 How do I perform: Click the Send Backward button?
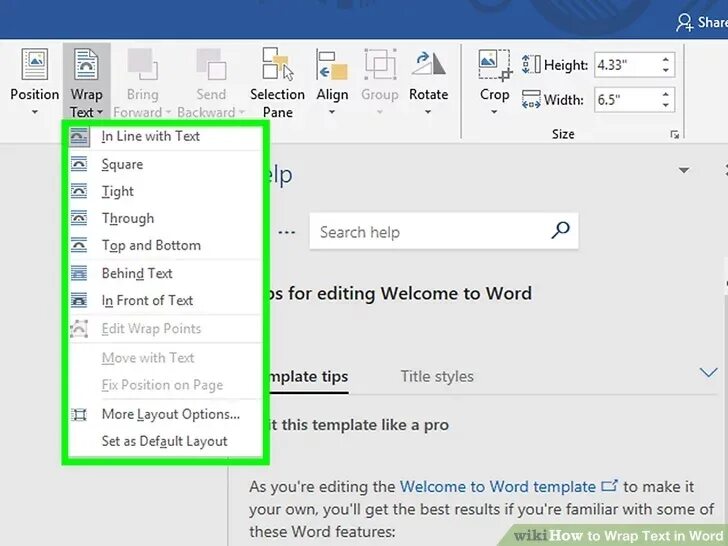point(211,81)
